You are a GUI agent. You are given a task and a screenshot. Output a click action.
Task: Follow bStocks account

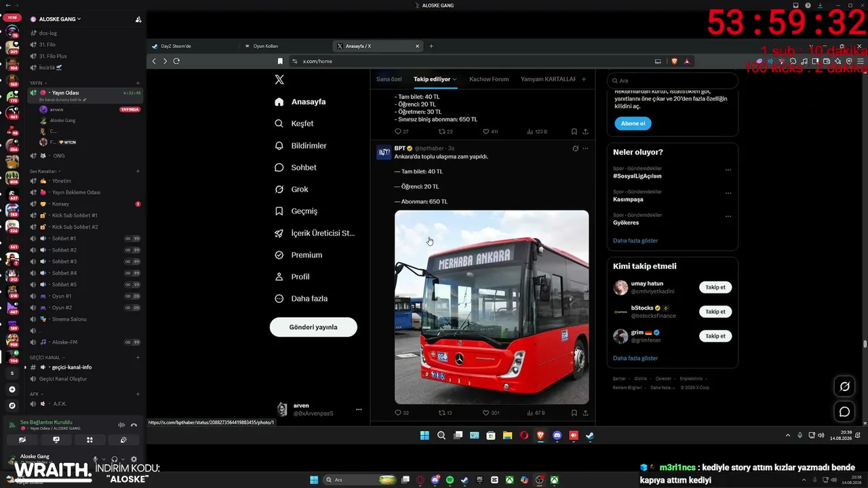(715, 312)
